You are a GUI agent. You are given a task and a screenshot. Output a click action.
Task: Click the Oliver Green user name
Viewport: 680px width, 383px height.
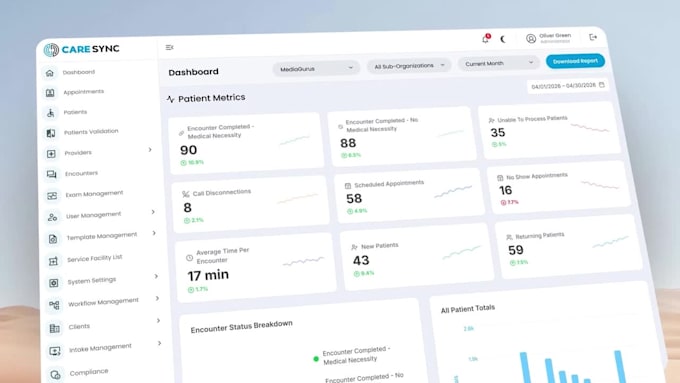(x=555, y=36)
